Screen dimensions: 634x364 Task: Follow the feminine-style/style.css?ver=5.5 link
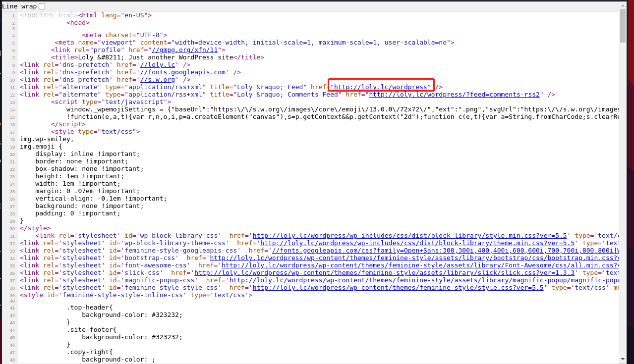pyautogui.click(x=399, y=288)
